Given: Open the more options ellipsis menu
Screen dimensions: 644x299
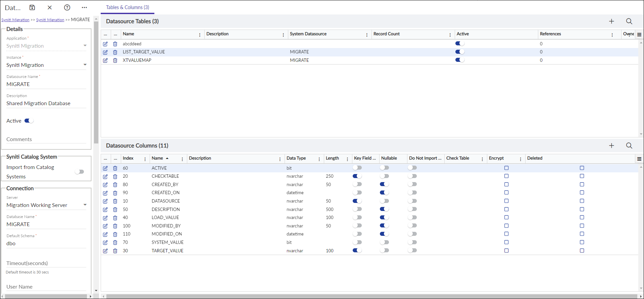Looking at the screenshot, I should click(x=84, y=7).
